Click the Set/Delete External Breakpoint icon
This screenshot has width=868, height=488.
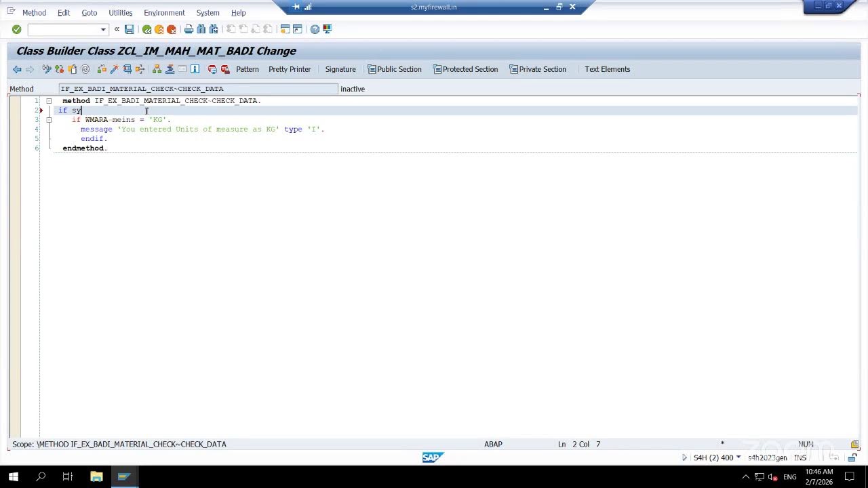[x=225, y=69]
